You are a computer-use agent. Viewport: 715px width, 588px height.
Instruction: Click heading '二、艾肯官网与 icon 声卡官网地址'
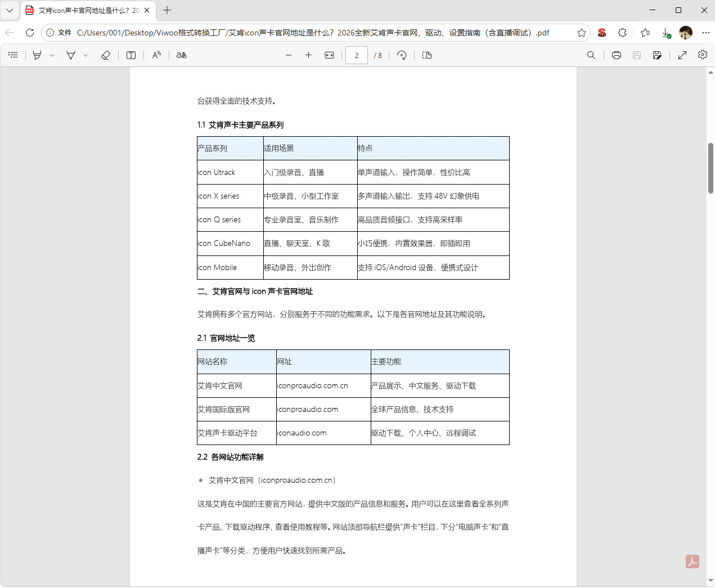[255, 291]
